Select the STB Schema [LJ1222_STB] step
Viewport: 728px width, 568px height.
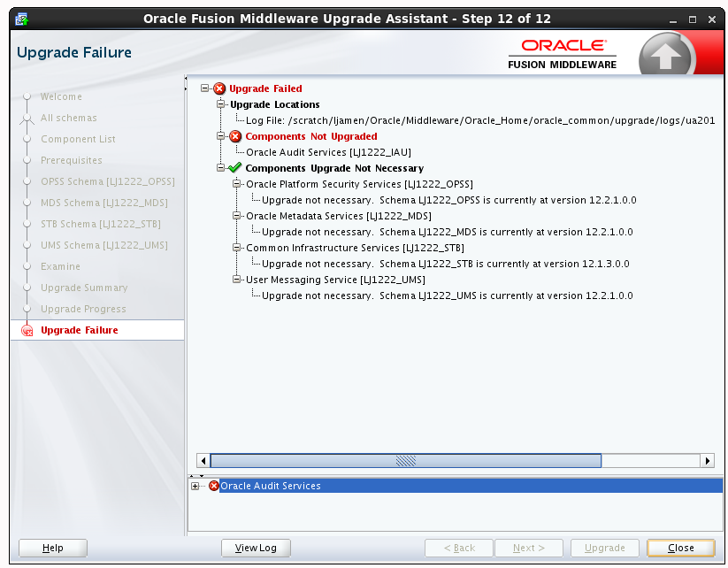(101, 224)
